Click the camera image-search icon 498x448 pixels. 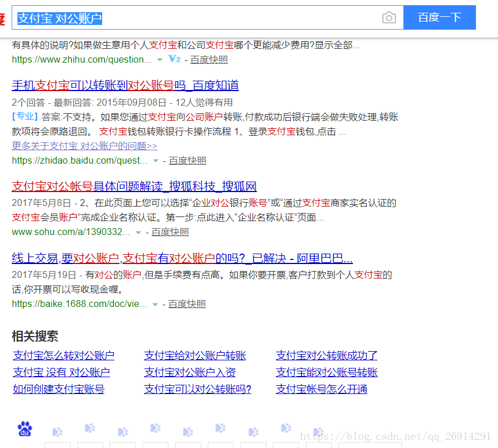point(389,17)
